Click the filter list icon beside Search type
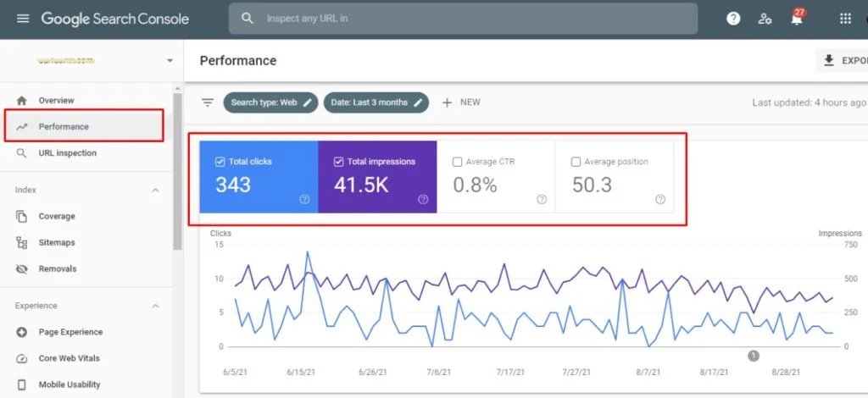The height and width of the screenshot is (398, 868). (x=208, y=102)
